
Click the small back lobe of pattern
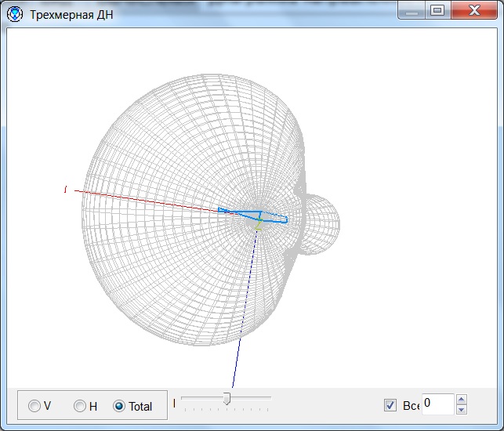[323, 223]
